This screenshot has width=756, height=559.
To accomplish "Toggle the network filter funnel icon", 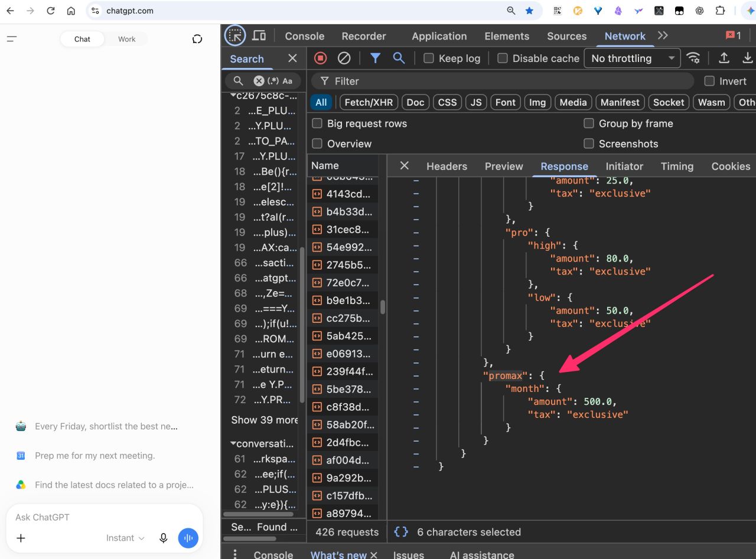I will click(375, 58).
